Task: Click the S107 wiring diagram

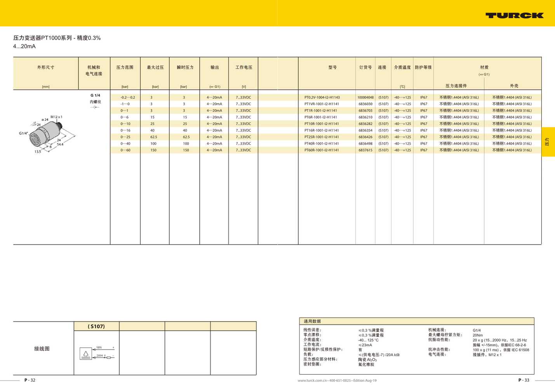Action: (x=97, y=353)
